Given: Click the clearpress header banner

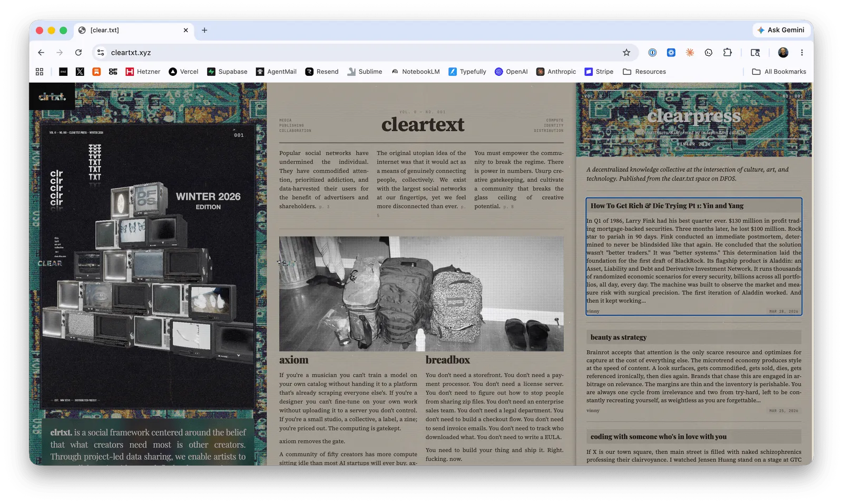Looking at the screenshot, I should [x=694, y=120].
